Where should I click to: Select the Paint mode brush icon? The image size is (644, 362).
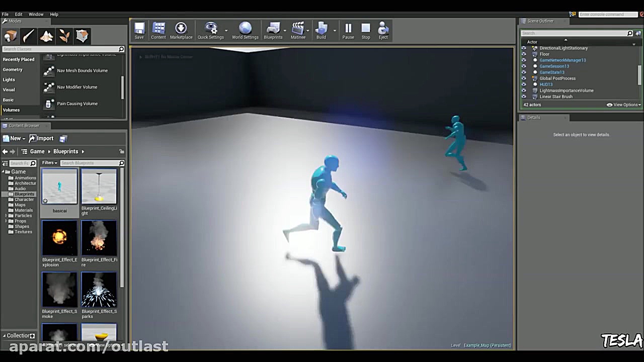[x=28, y=35]
